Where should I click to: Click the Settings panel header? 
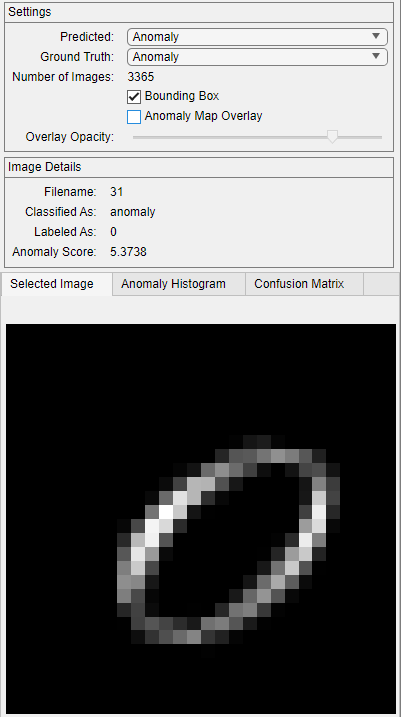[x=199, y=12]
